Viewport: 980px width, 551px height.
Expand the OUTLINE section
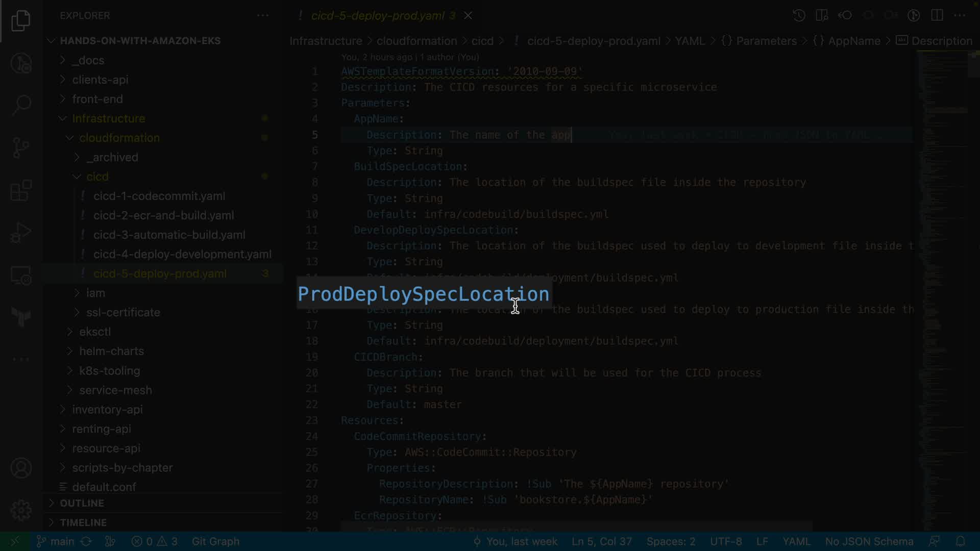82,503
